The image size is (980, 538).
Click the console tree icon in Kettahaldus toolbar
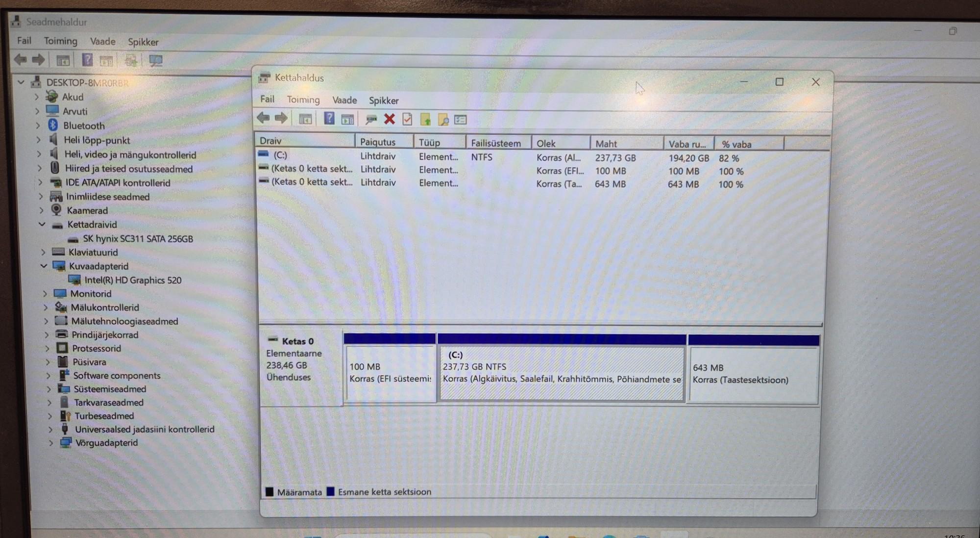305,119
